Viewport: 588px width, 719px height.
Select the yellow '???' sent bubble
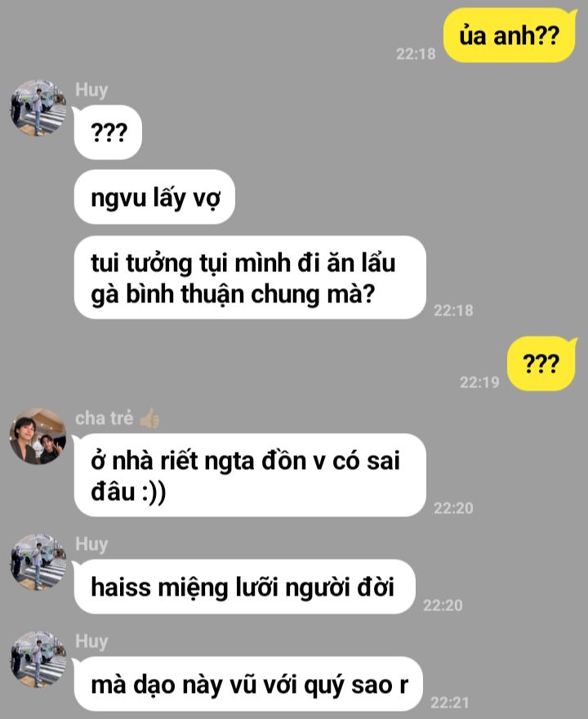click(x=541, y=364)
